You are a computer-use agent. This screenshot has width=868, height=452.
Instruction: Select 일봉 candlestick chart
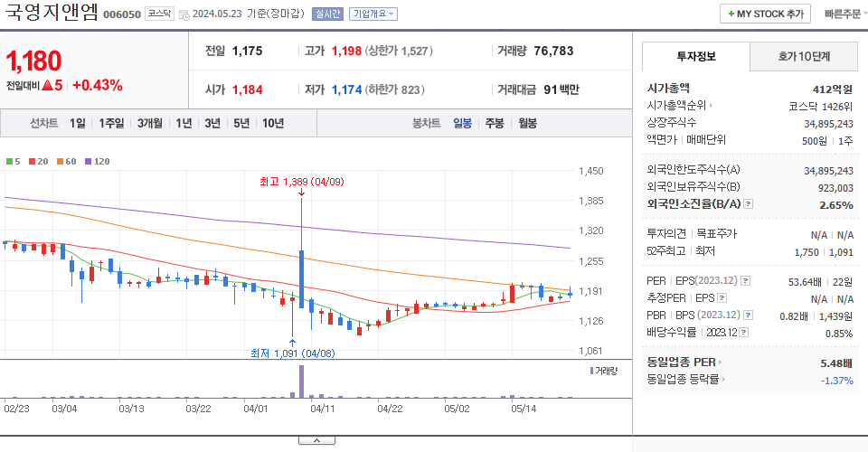point(462,123)
